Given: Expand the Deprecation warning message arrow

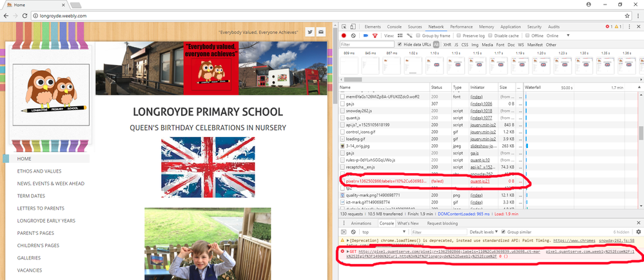Looking at the screenshot, I should tap(348, 240).
